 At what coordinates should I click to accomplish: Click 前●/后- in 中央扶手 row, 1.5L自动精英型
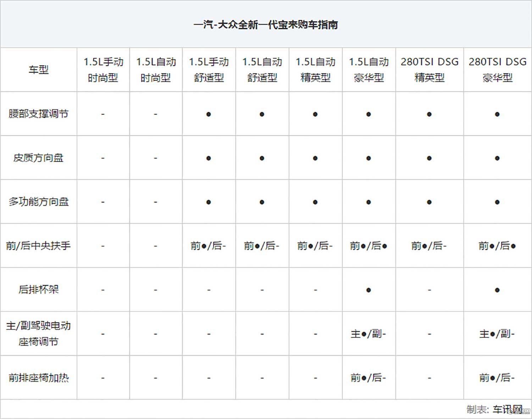coord(315,246)
